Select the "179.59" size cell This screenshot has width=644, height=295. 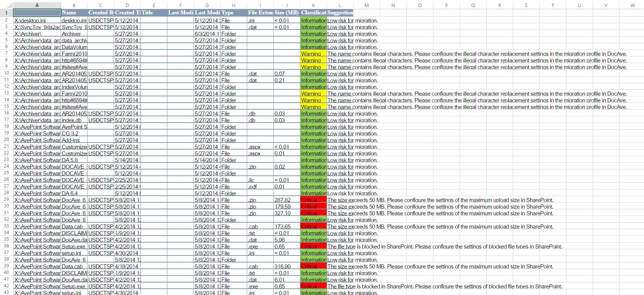[287, 206]
